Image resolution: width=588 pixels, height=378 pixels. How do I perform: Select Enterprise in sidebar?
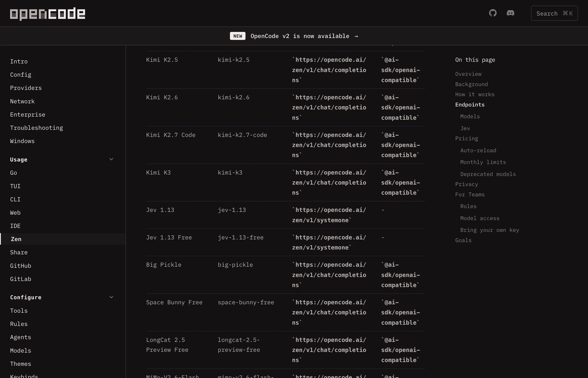pos(28,115)
